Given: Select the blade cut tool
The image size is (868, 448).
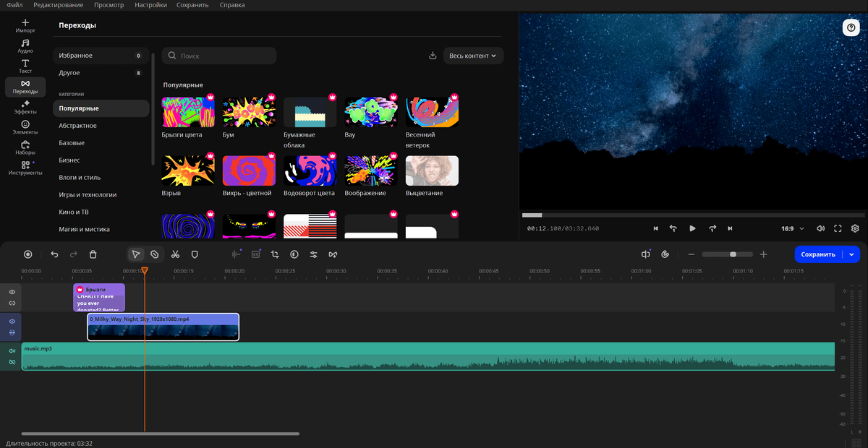Looking at the screenshot, I should pos(155,254).
